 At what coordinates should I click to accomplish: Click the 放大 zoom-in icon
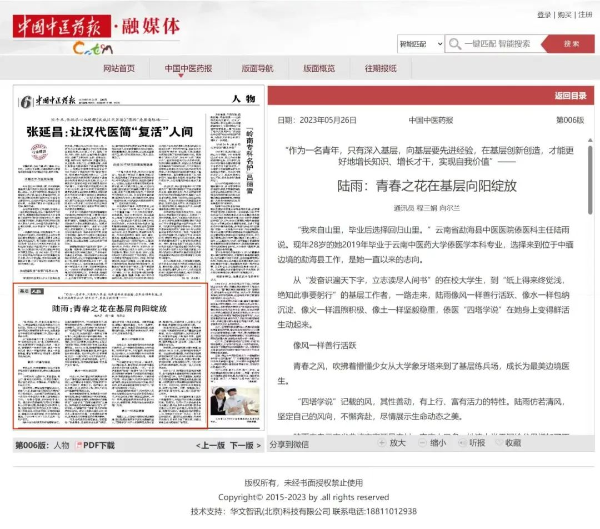[x=383, y=442]
